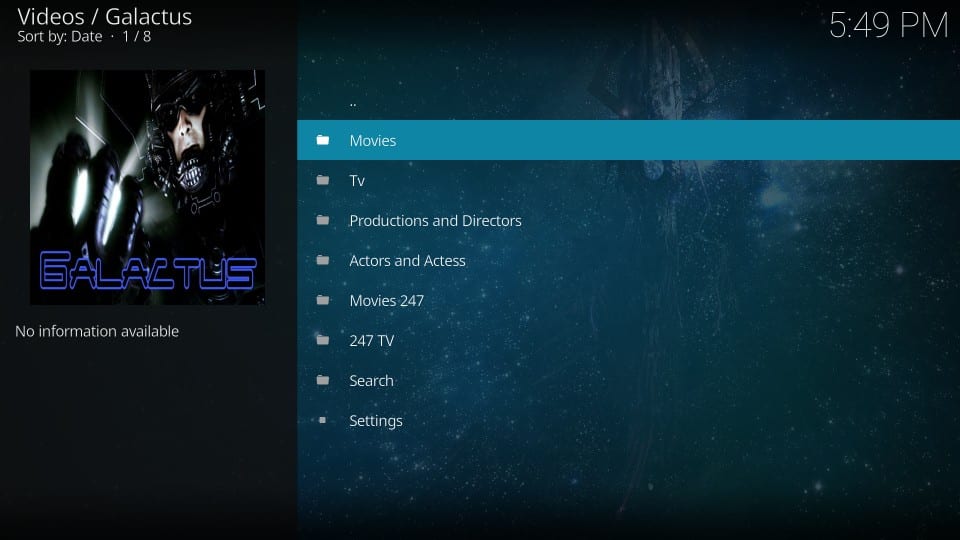Image resolution: width=960 pixels, height=540 pixels.
Task: Click the small square icon beside Settings
Action: 322,420
